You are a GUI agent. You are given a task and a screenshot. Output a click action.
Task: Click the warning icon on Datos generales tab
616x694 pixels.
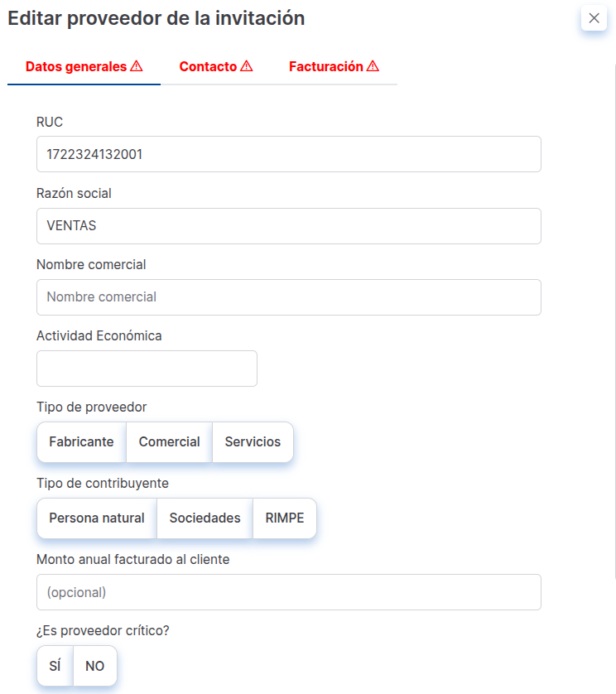coord(136,65)
